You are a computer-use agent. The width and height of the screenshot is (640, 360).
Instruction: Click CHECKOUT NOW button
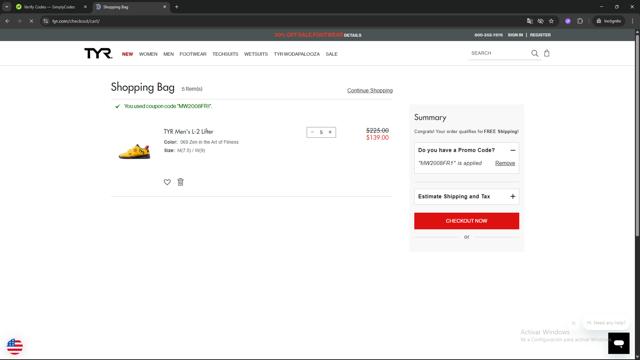pos(467,221)
